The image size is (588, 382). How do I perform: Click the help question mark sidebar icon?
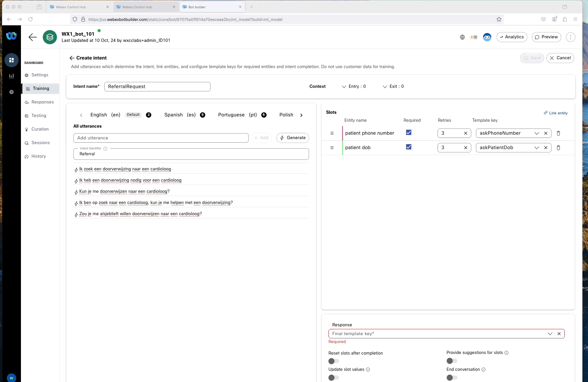click(12, 92)
